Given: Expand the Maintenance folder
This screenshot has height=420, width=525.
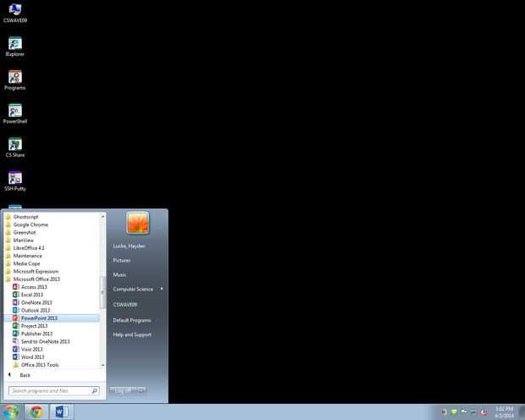Looking at the screenshot, I should [x=24, y=256].
